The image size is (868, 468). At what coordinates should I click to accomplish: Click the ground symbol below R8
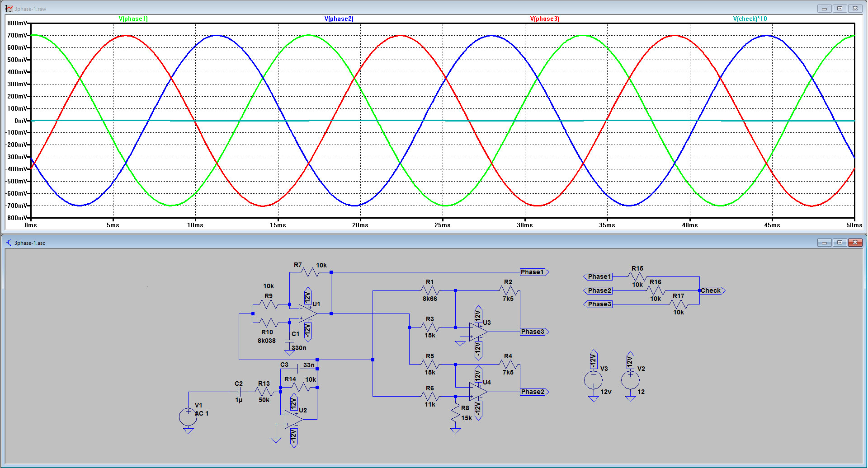pos(456,431)
